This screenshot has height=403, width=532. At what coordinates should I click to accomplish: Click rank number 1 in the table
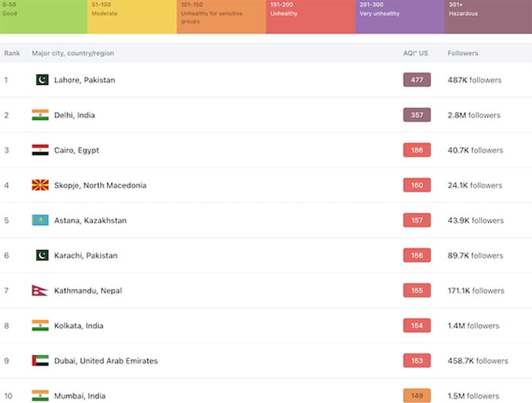coord(6,80)
